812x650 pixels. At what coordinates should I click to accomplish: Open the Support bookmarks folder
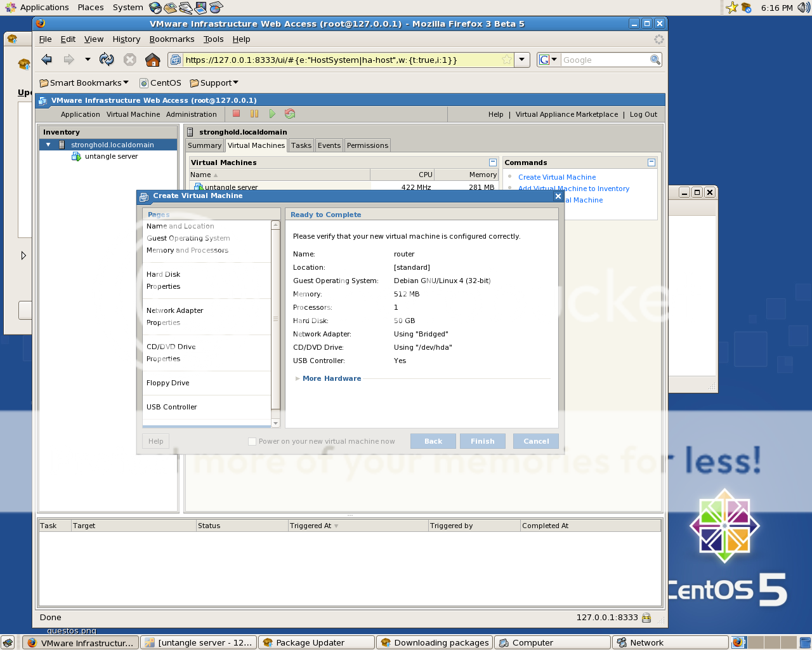click(214, 83)
